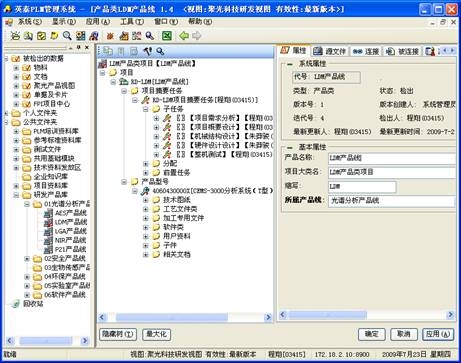Click the green Excel export toolbar icon

167,36
